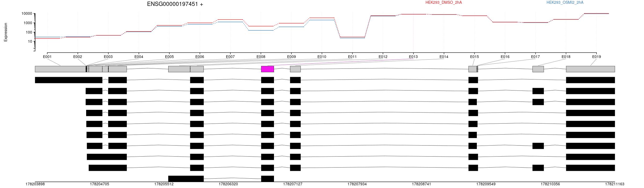
Task: Select exon label E011
Action: tap(352, 57)
